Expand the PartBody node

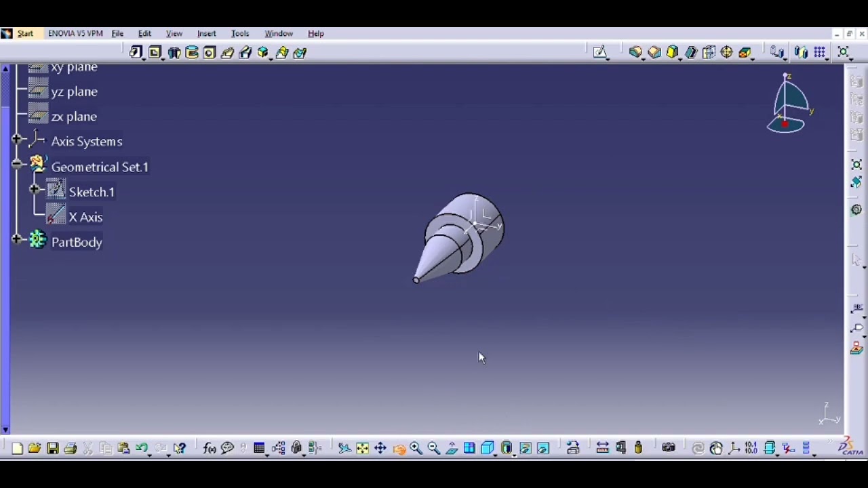pos(18,239)
